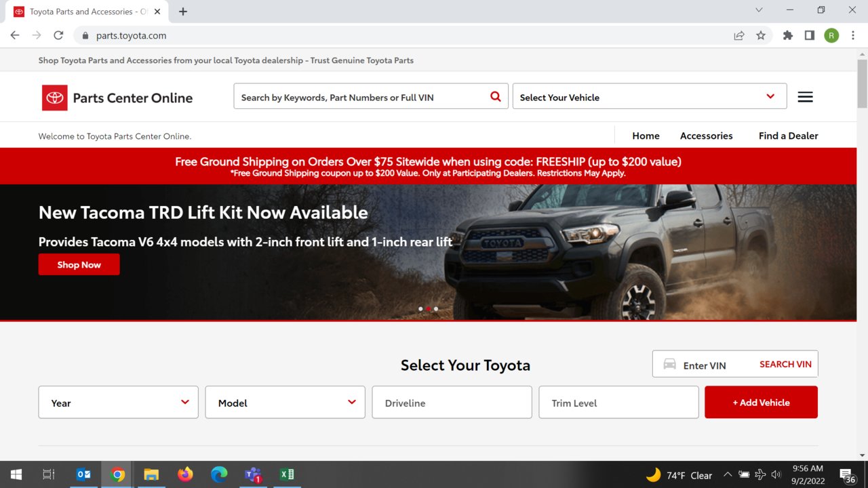Image resolution: width=868 pixels, height=488 pixels.
Task: Expand the Select Your Vehicle dropdown
Action: point(650,96)
